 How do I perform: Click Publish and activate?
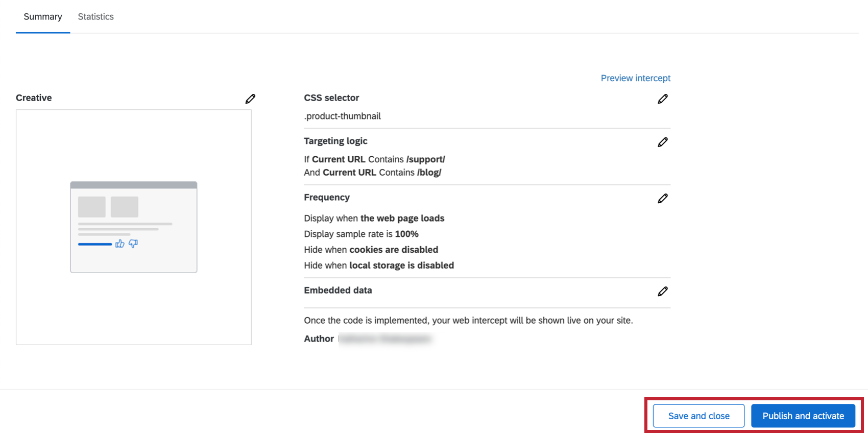pyautogui.click(x=803, y=416)
